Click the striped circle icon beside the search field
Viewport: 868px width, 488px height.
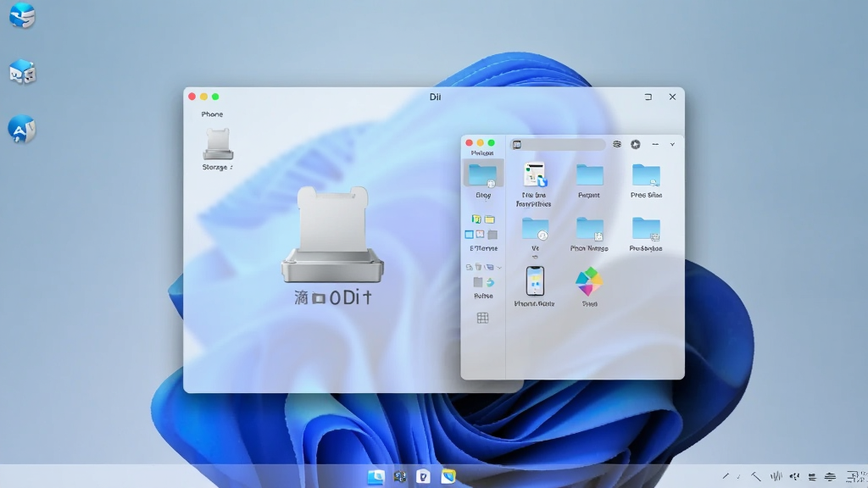coord(617,144)
